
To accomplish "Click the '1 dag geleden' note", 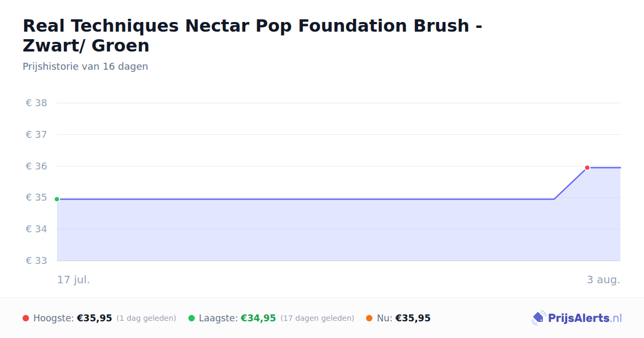I will (147, 318).
